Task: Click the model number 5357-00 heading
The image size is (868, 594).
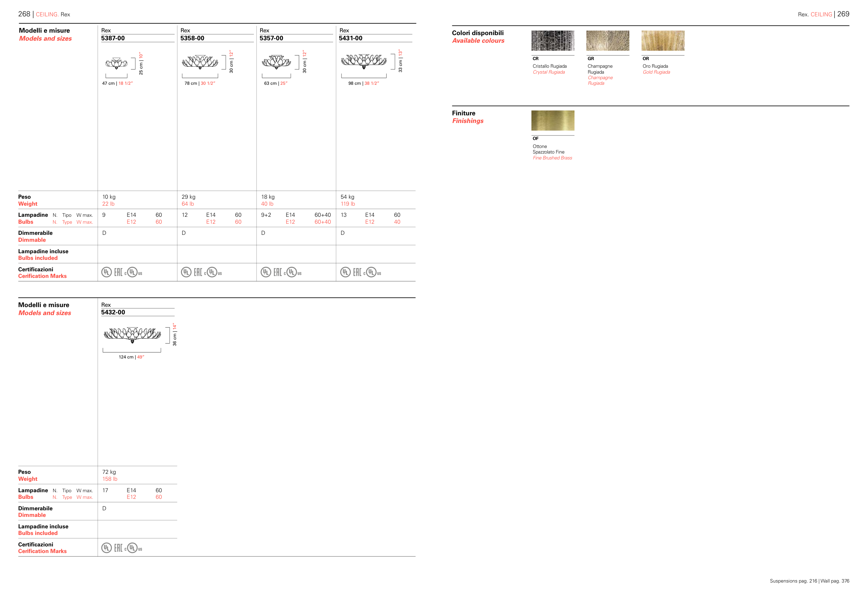Action: pyautogui.click(x=271, y=38)
